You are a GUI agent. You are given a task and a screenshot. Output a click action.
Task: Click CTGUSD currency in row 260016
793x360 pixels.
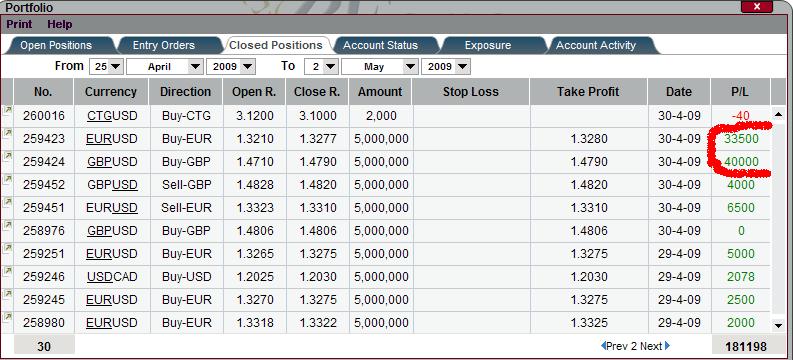point(112,116)
